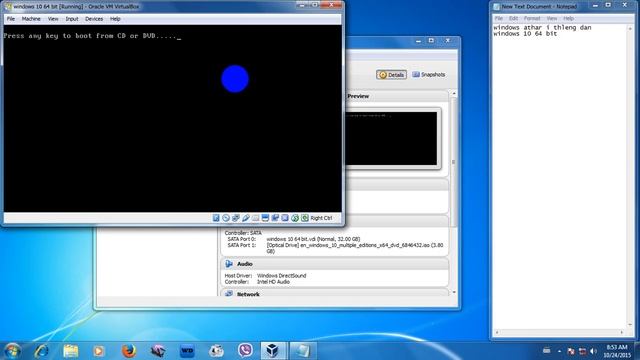This screenshot has height=360, width=640.
Task: Click the Right Ctrl host key label
Action: point(321,218)
